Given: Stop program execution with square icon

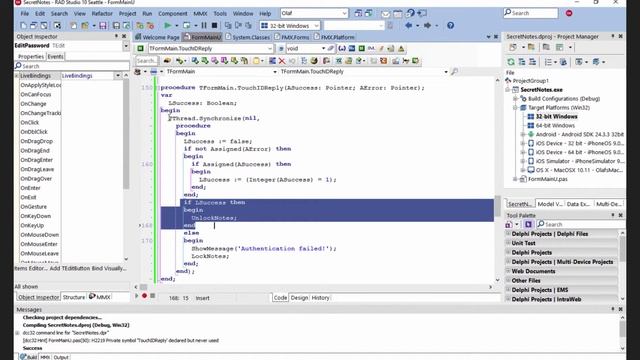Looking at the screenshot, I should tap(214, 25).
